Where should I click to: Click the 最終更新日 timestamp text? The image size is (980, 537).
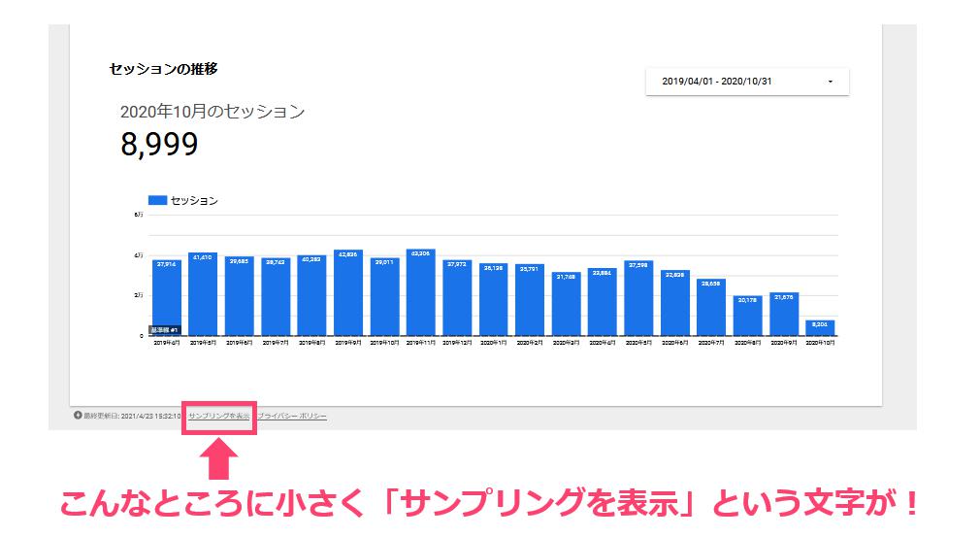[x=133, y=416]
